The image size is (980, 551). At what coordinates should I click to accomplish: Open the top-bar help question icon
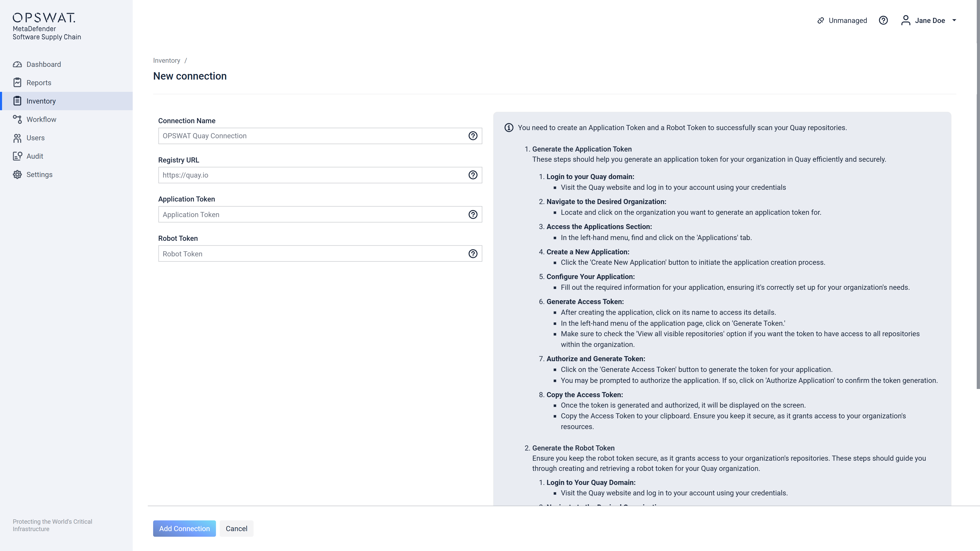pos(883,20)
